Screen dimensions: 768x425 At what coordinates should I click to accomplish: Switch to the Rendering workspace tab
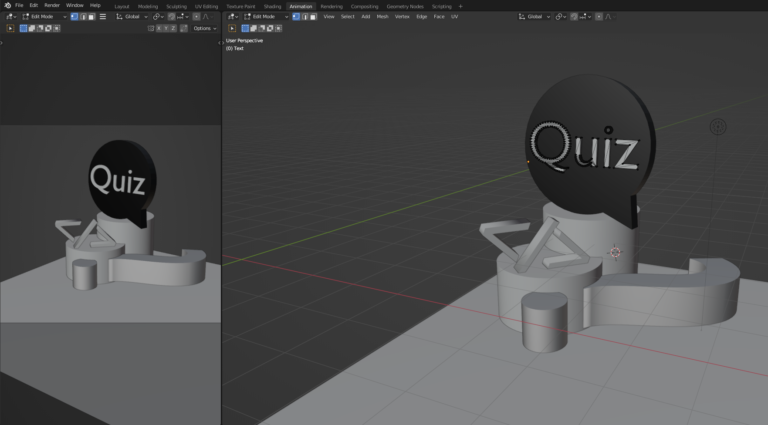point(332,6)
